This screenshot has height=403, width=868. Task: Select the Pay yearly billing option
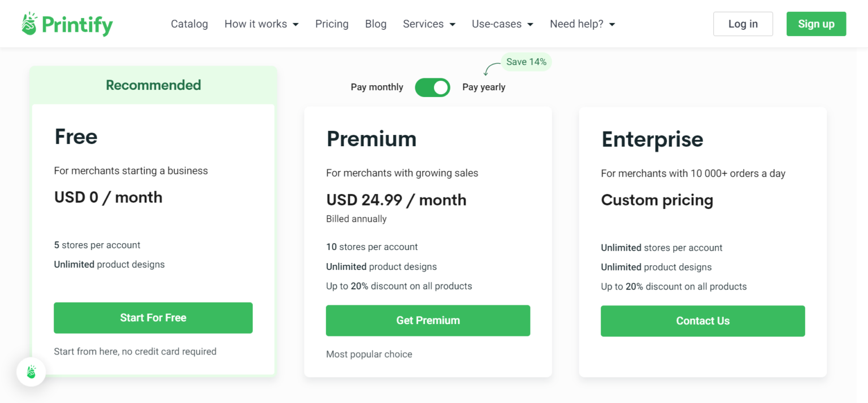(484, 87)
